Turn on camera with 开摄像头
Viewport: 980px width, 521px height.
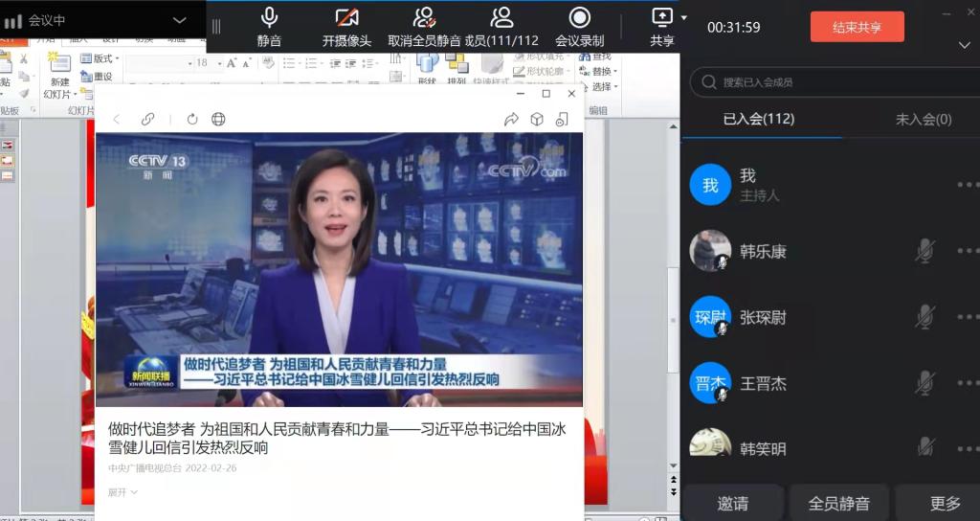346,18
